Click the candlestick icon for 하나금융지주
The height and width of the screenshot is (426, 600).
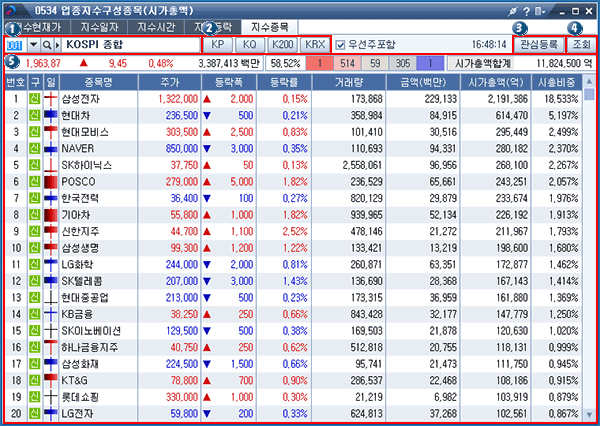click(51, 347)
